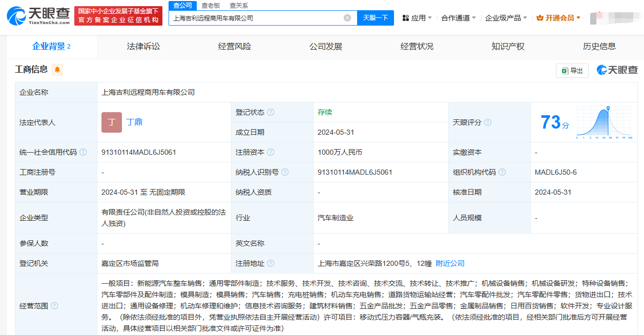Click the 天眼一下 search button
This screenshot has height=335, width=644.
[x=376, y=18]
